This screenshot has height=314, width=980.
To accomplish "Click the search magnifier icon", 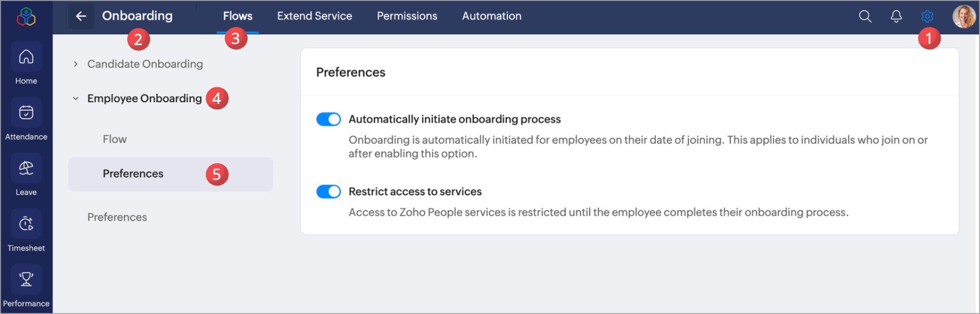I will pos(865,17).
